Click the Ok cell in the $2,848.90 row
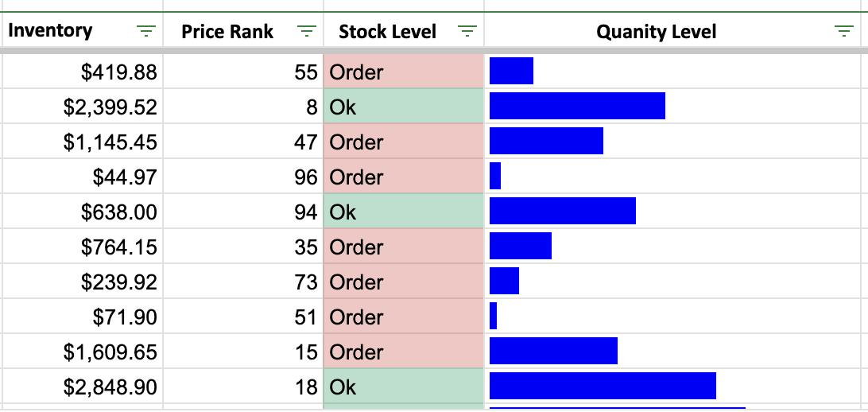Image resolution: width=868 pixels, height=412 pixels. tap(403, 387)
